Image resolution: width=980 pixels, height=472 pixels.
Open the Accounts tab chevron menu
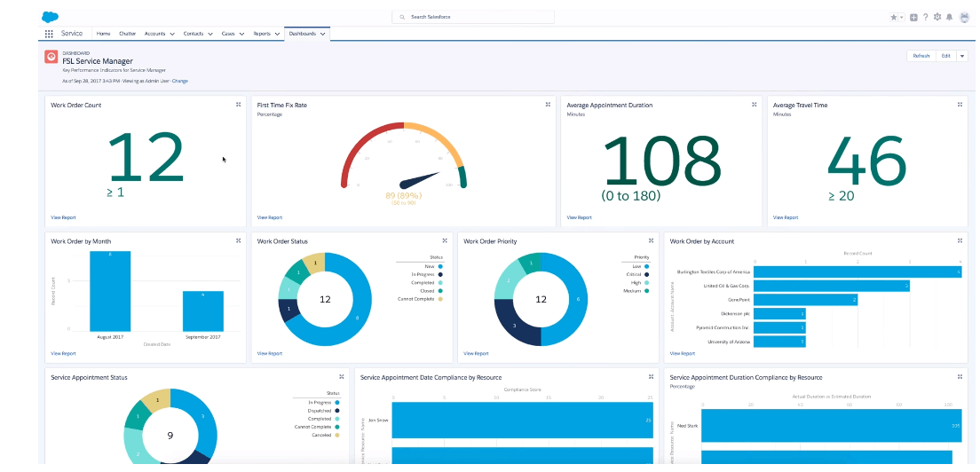coord(171,34)
